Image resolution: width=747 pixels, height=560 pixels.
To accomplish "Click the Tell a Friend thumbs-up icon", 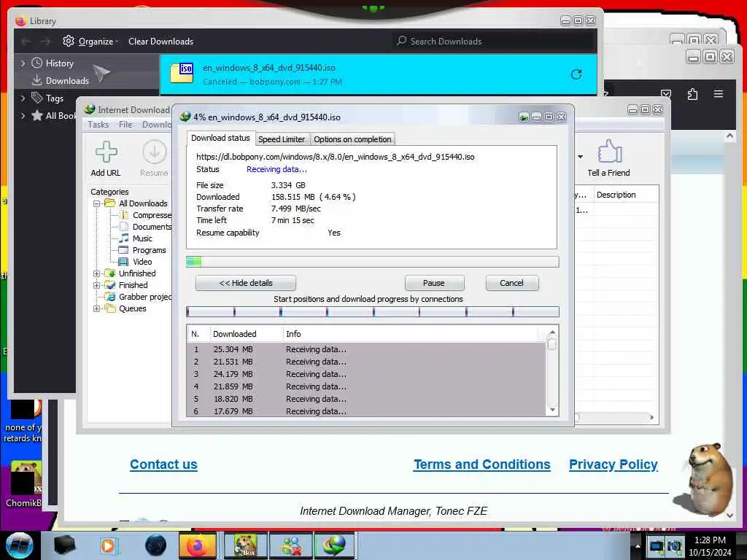I will [610, 152].
